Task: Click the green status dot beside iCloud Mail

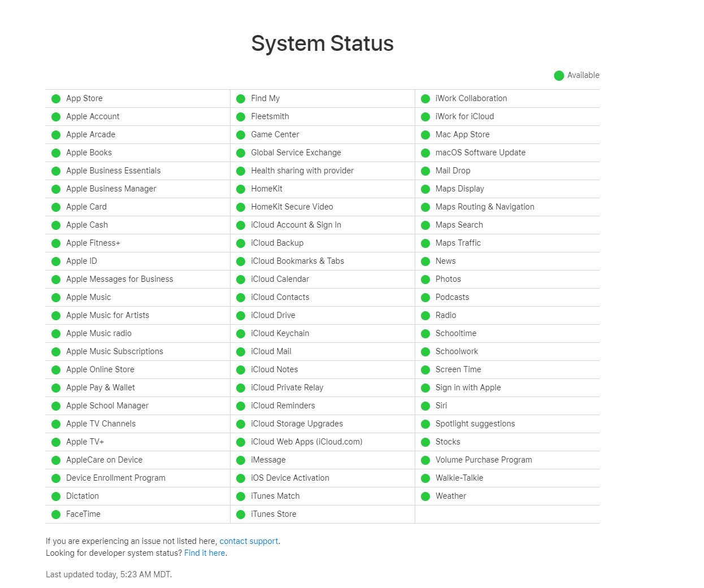Action: pyautogui.click(x=241, y=352)
